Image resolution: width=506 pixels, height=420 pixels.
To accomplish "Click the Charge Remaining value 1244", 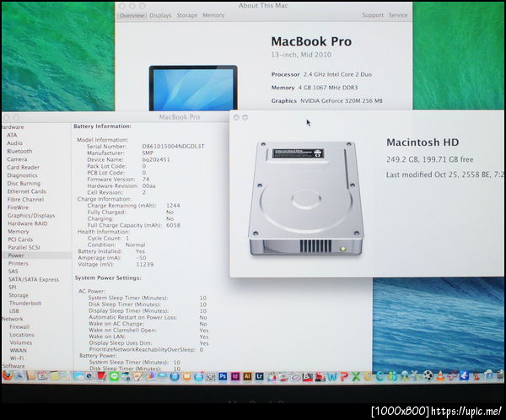I will [x=173, y=205].
